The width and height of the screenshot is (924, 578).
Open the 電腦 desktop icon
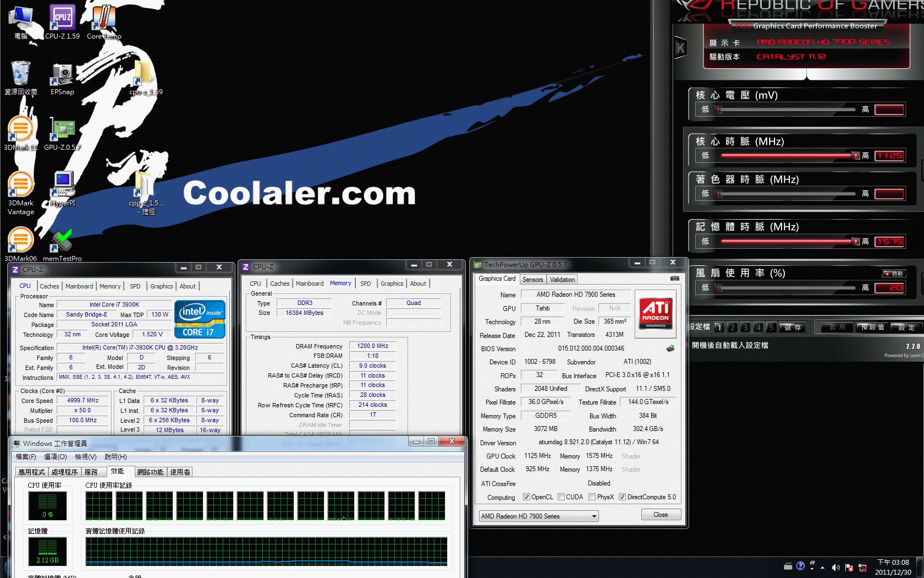21,22
